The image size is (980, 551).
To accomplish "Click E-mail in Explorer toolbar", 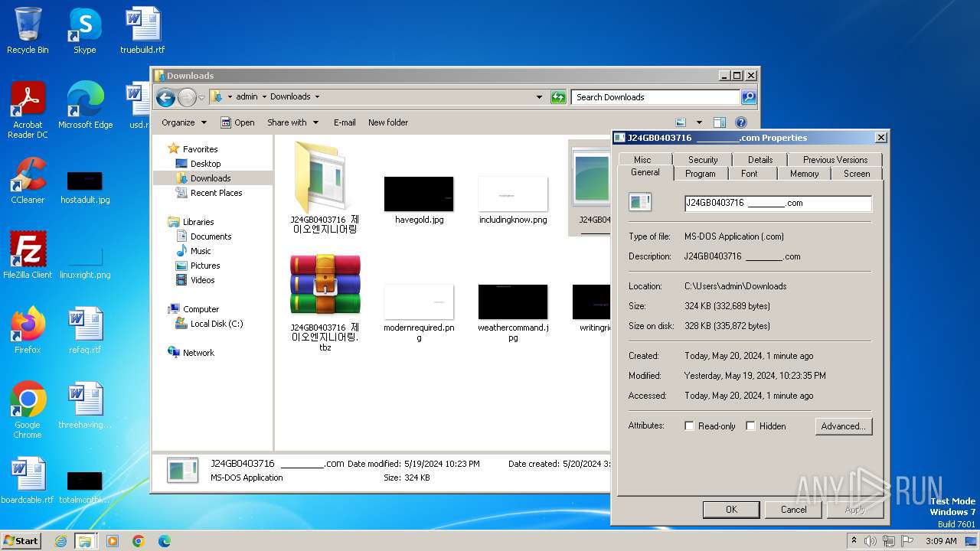I will pos(345,122).
